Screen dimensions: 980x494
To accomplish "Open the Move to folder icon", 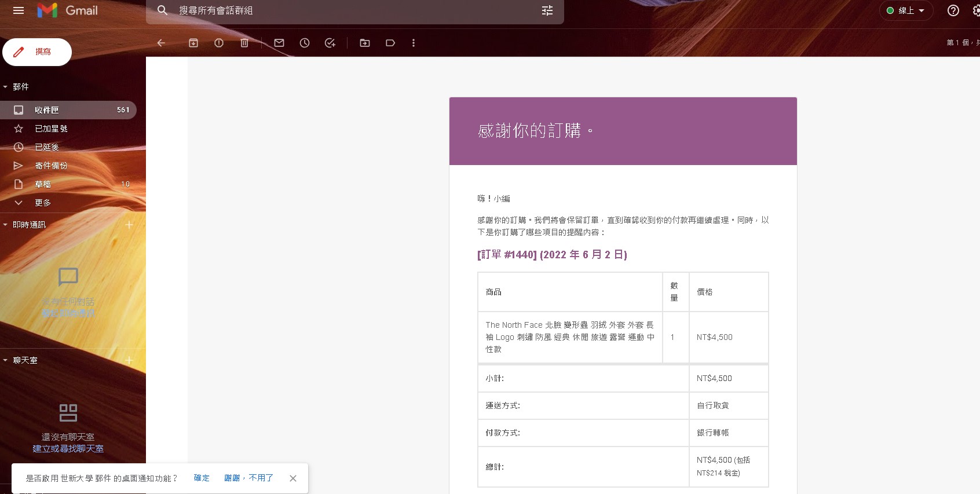I will 365,43.
